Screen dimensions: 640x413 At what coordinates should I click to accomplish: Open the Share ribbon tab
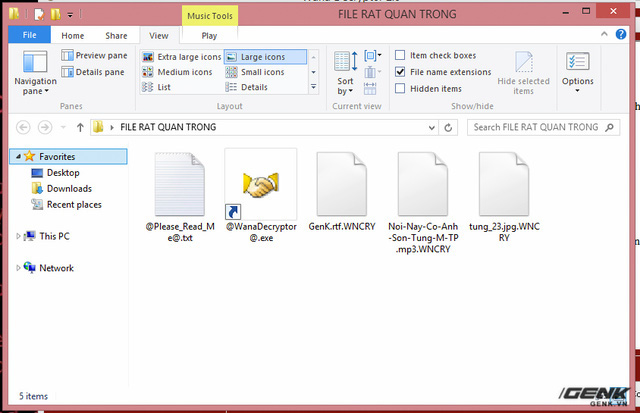click(x=116, y=36)
